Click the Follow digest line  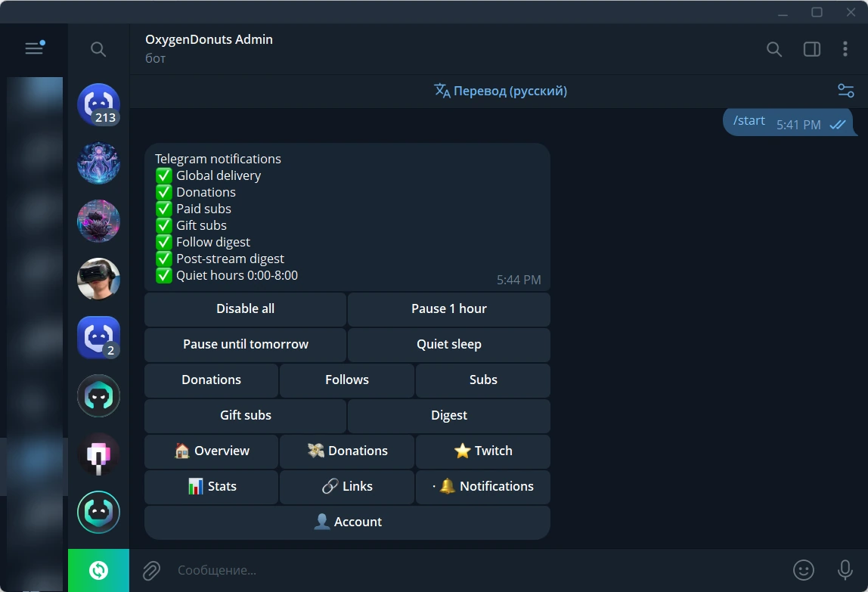203,242
